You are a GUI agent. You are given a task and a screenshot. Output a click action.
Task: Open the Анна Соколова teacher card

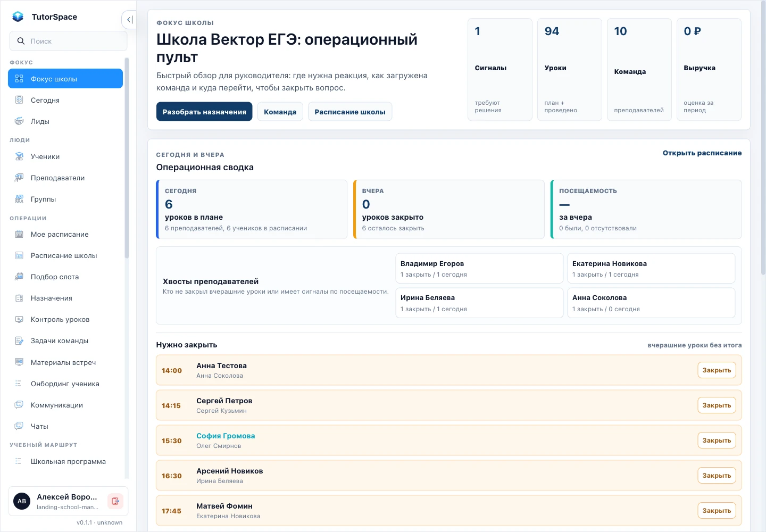point(651,303)
